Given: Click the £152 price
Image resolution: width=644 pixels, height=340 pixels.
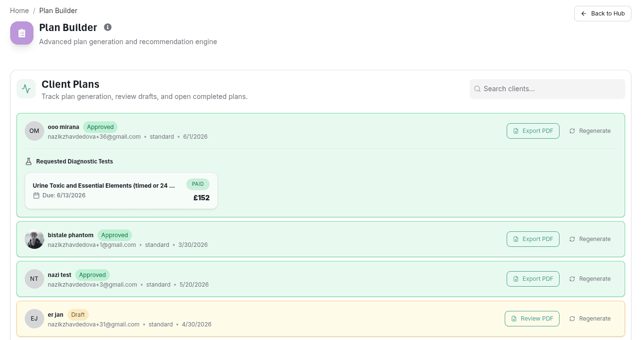Looking at the screenshot, I should click(201, 198).
